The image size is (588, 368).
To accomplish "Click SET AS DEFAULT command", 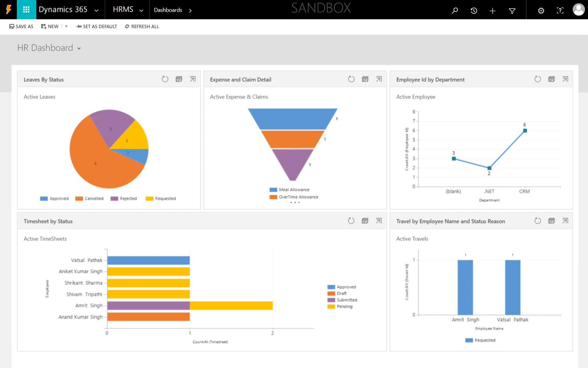I will coord(96,26).
